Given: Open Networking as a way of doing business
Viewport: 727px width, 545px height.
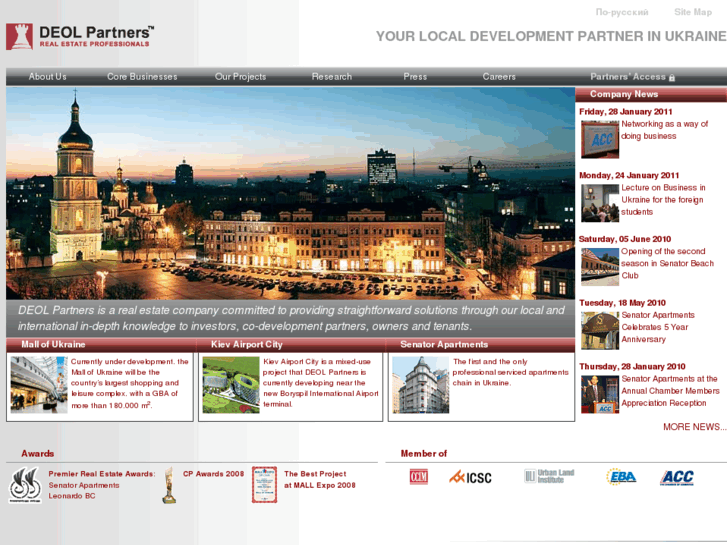Looking at the screenshot, I should (664, 130).
